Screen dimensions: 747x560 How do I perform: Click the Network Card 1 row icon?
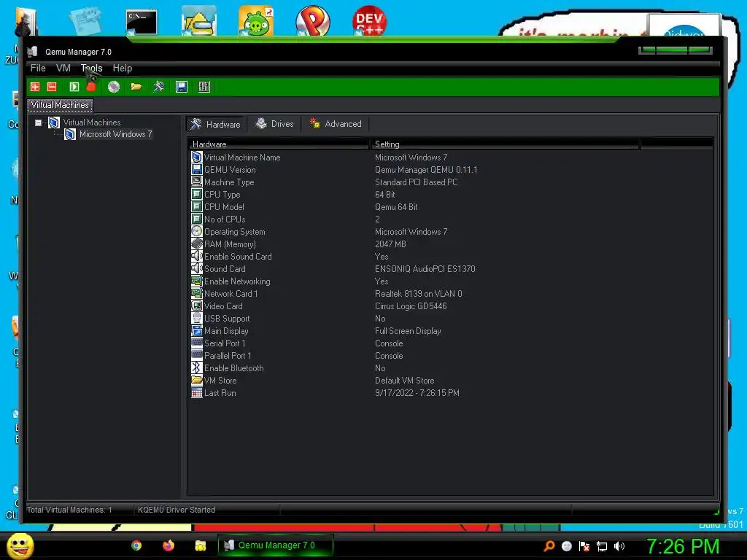click(197, 293)
